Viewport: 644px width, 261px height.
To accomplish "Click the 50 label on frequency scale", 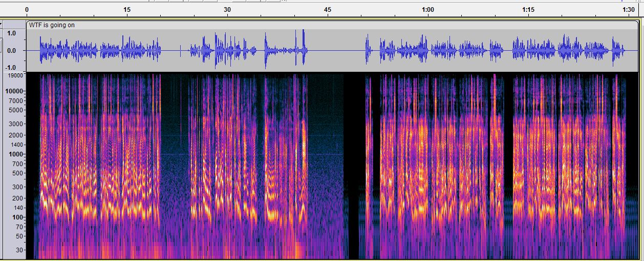I will click(x=19, y=236).
